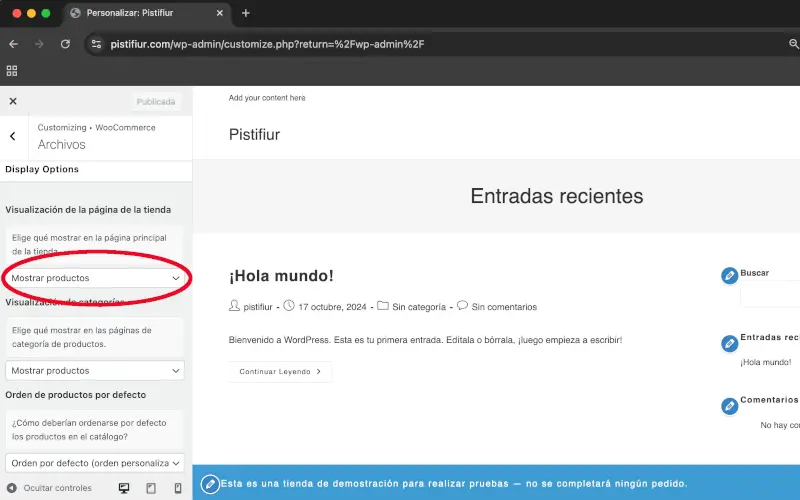
Task: Go back to the WooCommerce panel
Action: [x=13, y=136]
